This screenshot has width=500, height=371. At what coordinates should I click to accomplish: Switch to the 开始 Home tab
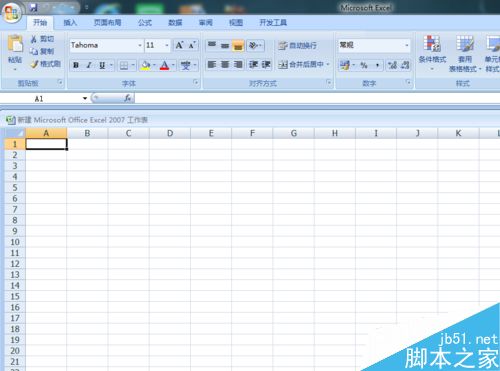(40, 23)
